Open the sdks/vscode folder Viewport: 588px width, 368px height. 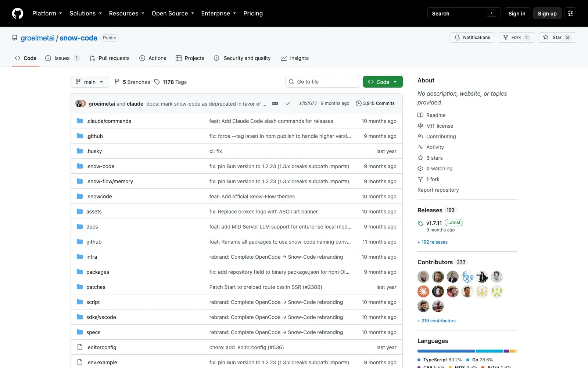tap(101, 317)
